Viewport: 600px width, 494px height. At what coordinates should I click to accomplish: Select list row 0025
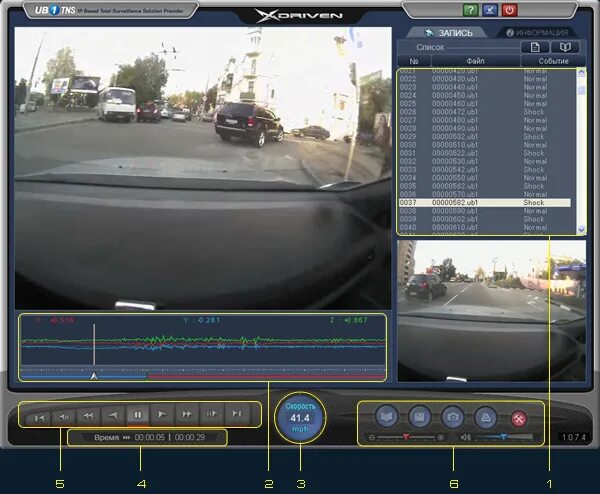click(x=485, y=104)
